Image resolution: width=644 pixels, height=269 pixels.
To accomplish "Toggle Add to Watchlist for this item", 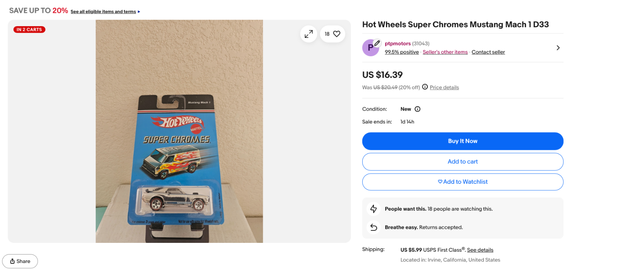I will coord(462,182).
